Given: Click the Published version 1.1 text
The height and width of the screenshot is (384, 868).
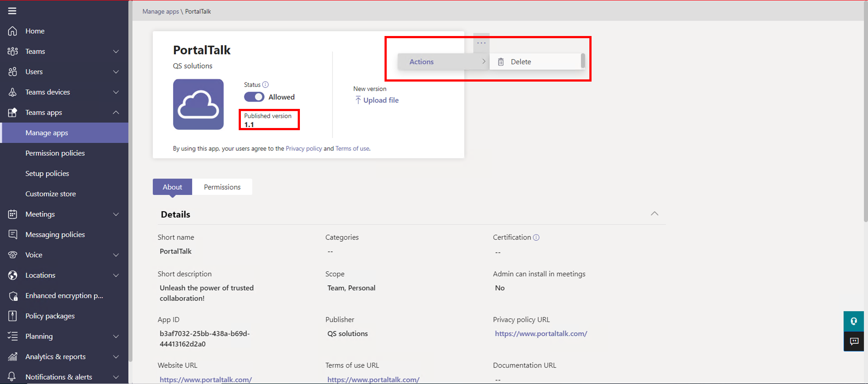Looking at the screenshot, I should pyautogui.click(x=268, y=120).
